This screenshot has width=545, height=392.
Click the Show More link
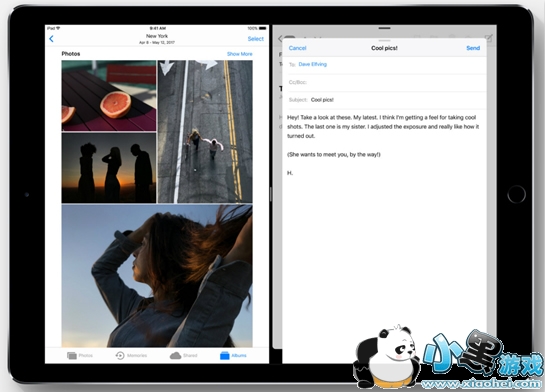tap(239, 54)
